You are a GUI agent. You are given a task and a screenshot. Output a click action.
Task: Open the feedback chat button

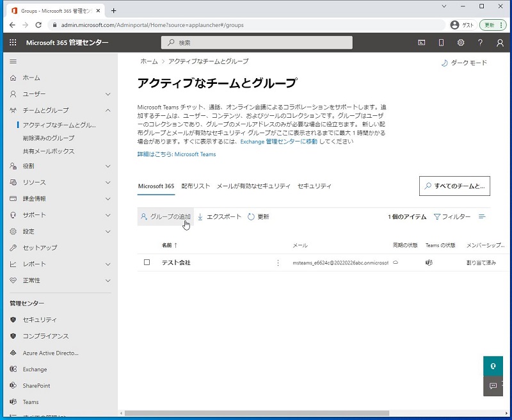[x=493, y=386]
